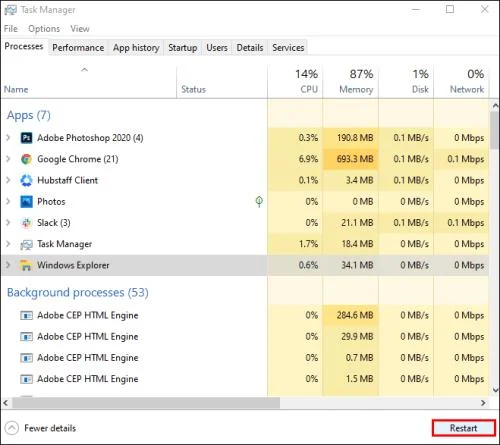Click the Google Chrome icon
The height and width of the screenshot is (445, 500).
click(26, 159)
